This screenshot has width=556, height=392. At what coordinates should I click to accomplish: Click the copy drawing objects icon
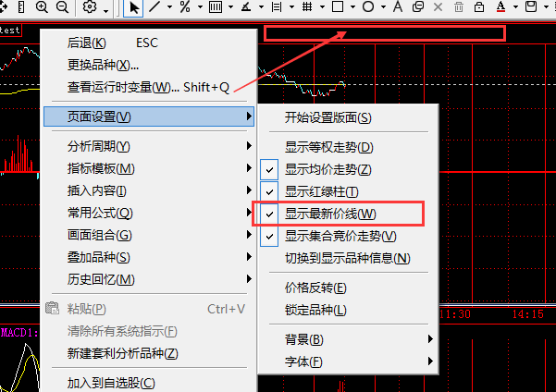click(418, 6)
